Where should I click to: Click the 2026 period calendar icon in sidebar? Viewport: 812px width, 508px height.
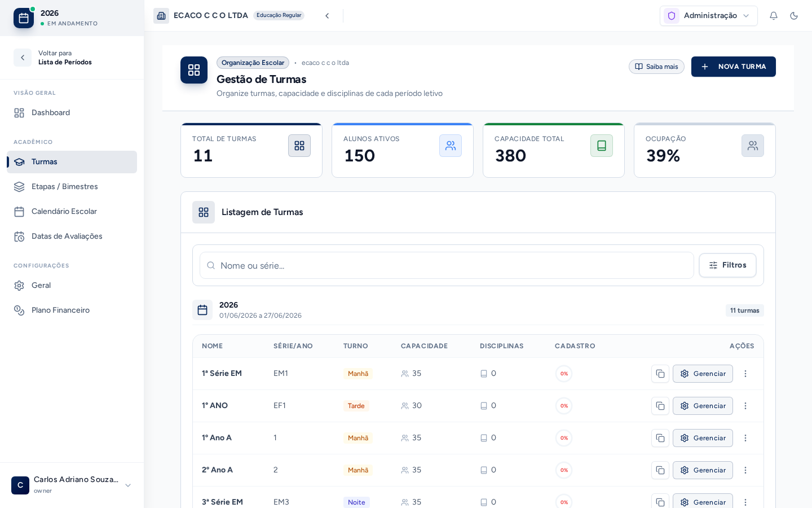[24, 18]
